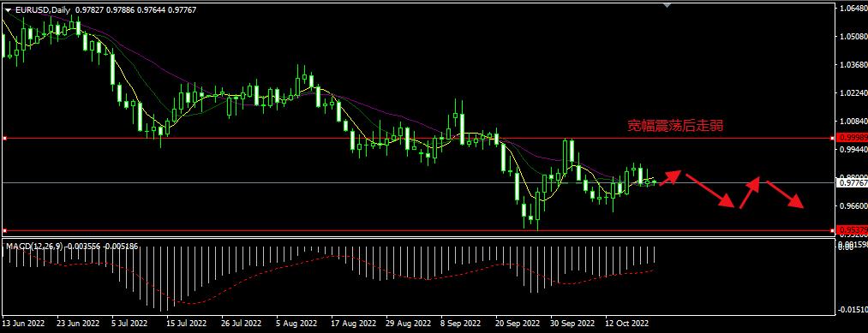Click the red 0.95379 price tag on axis
The width and height of the screenshot is (868, 333).
[x=852, y=230]
